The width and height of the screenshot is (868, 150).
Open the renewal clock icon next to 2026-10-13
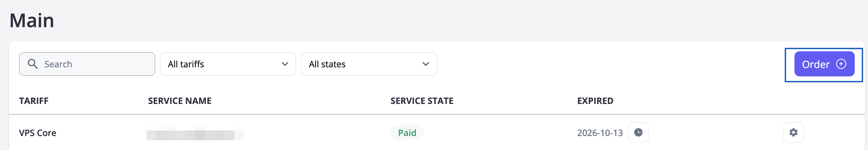638,133
